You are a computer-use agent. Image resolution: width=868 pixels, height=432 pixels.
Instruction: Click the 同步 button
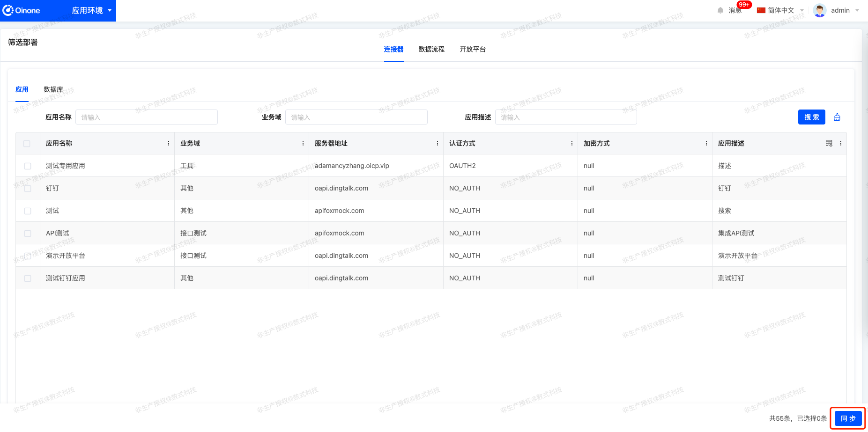[x=848, y=418]
